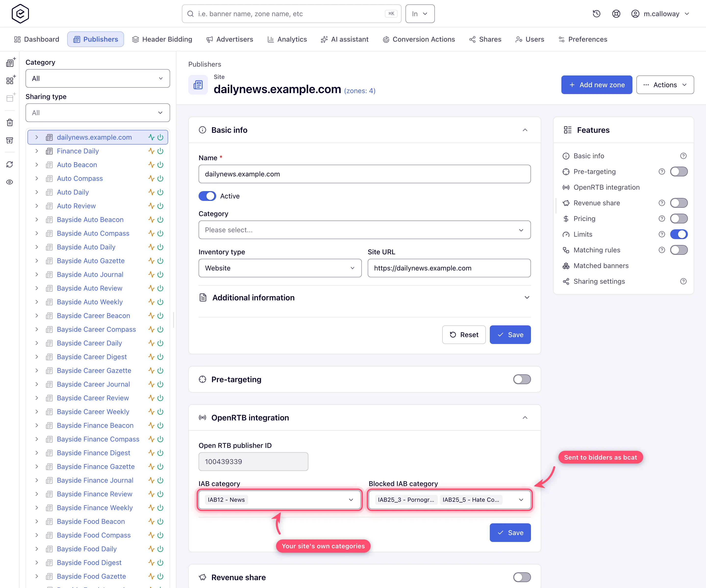Click the refresh icon in left rail
Screen dimensions: 706x588
(10, 164)
